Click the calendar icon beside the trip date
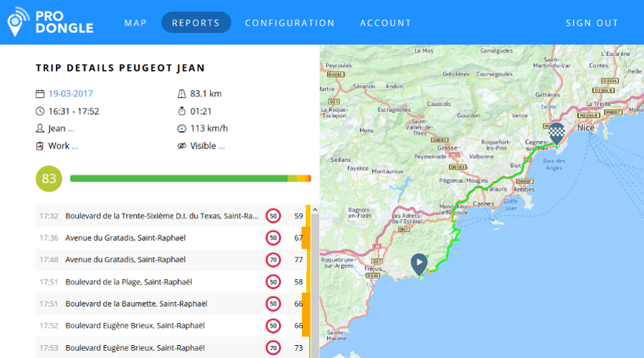The image size is (644, 358). coord(40,94)
